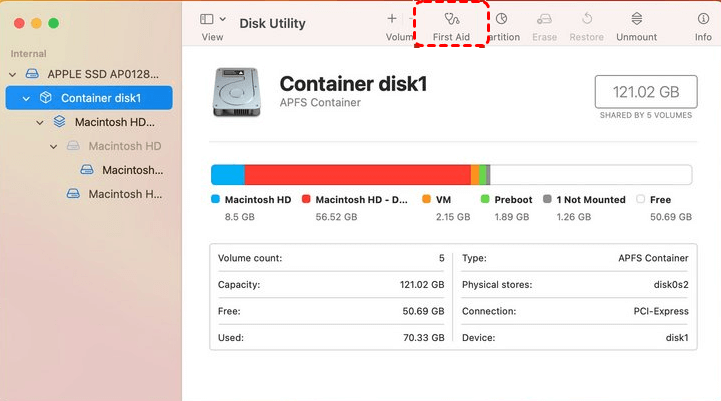The height and width of the screenshot is (401, 721).
Task: Select Container disk1 in sidebar
Action: coord(100,98)
